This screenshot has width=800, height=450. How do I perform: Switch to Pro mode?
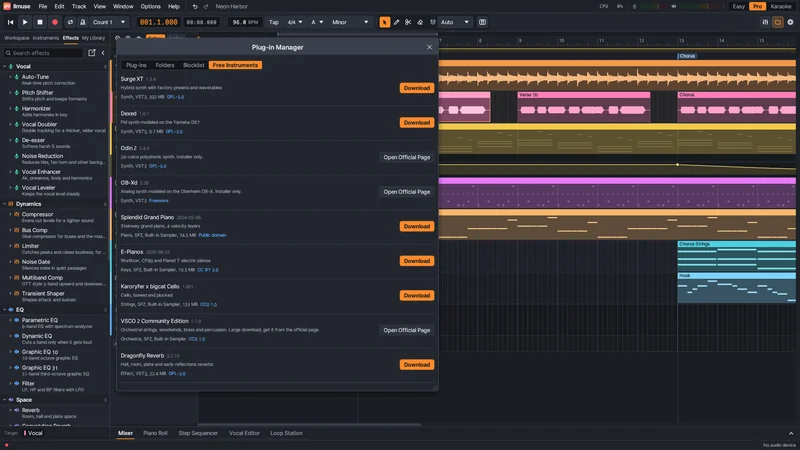[x=757, y=7]
